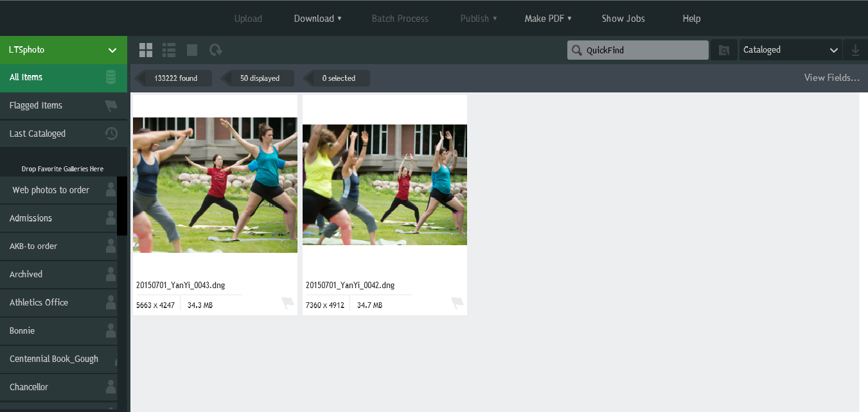Open View Fields... options
Screen dimensions: 868x412
831,78
